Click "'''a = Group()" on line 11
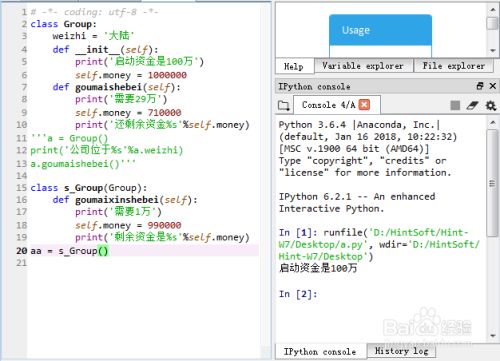Screen dimensions: 500x361 (69, 138)
